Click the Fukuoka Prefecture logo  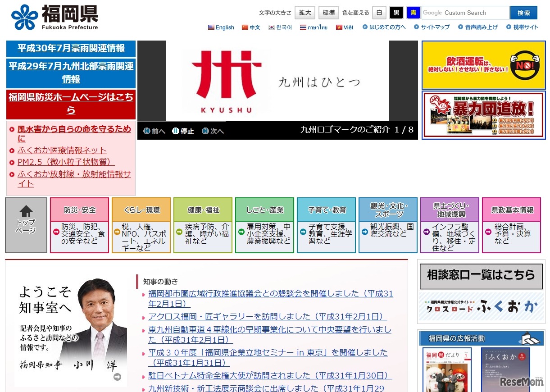pyautogui.click(x=55, y=18)
